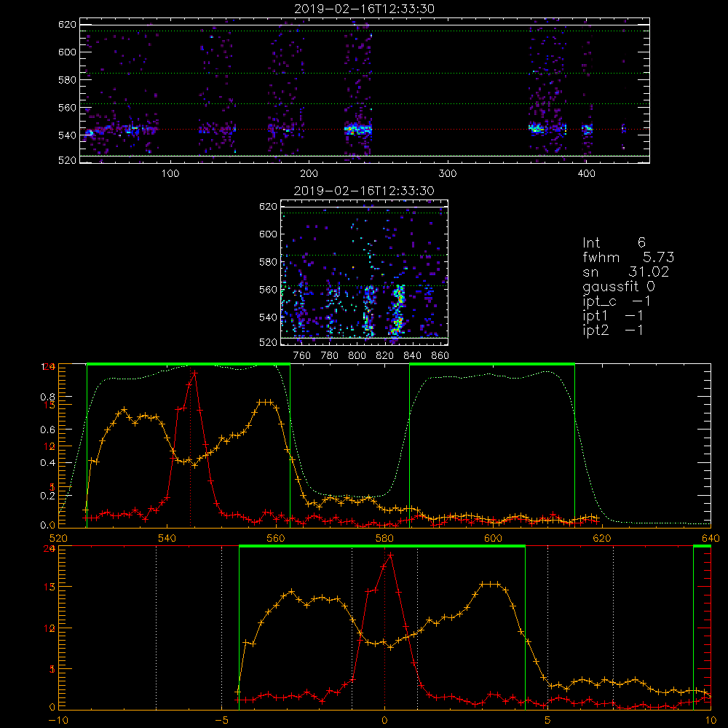Click x-axis label '-10' on bottom plot
The image size is (728, 728).
58,720
